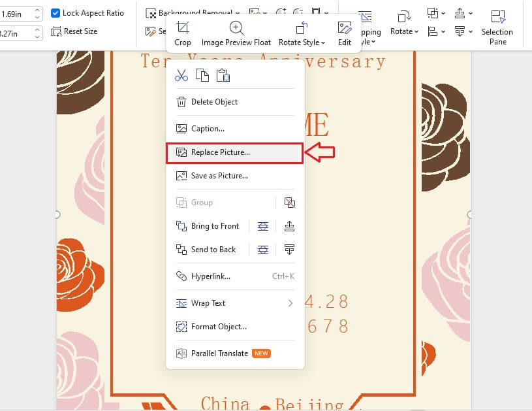
Task: Click the icon between Bring to Front and Bring Forward
Action: pyautogui.click(x=263, y=226)
